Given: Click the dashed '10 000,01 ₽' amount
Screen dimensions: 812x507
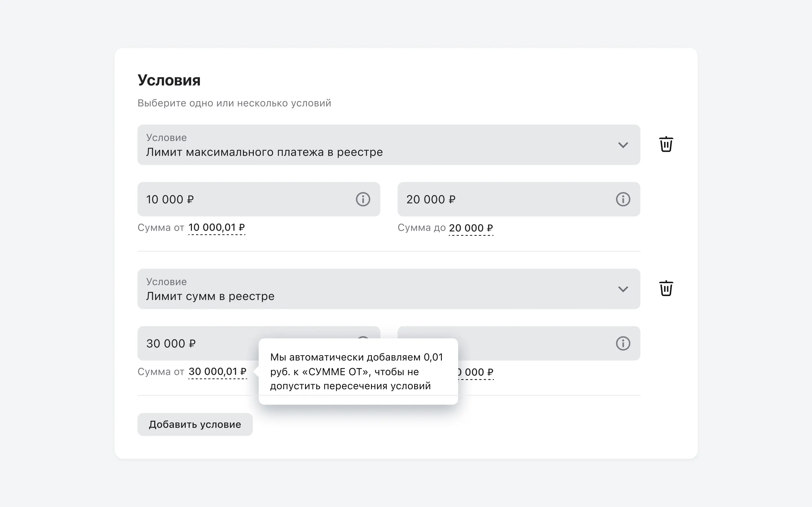Looking at the screenshot, I should 217,228.
